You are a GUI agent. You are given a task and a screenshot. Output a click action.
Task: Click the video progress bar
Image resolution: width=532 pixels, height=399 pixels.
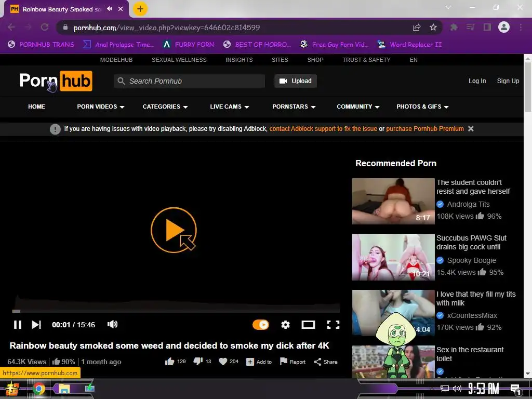coord(176,311)
